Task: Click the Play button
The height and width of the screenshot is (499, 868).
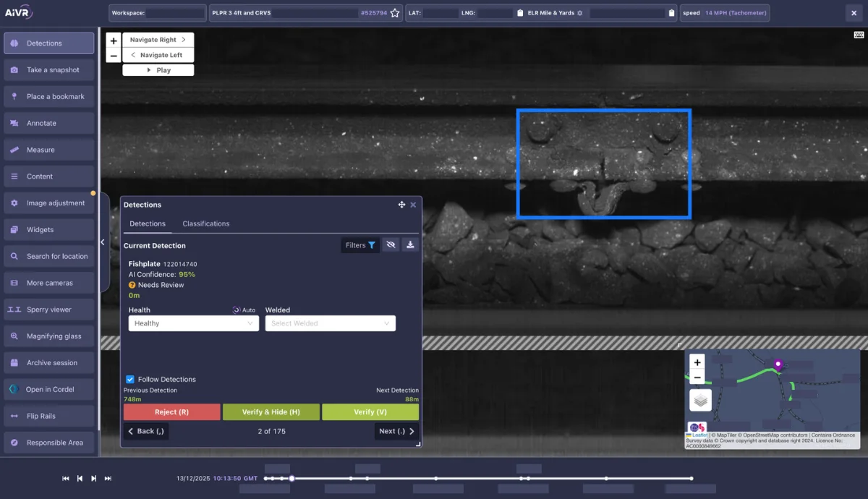Action: point(158,70)
